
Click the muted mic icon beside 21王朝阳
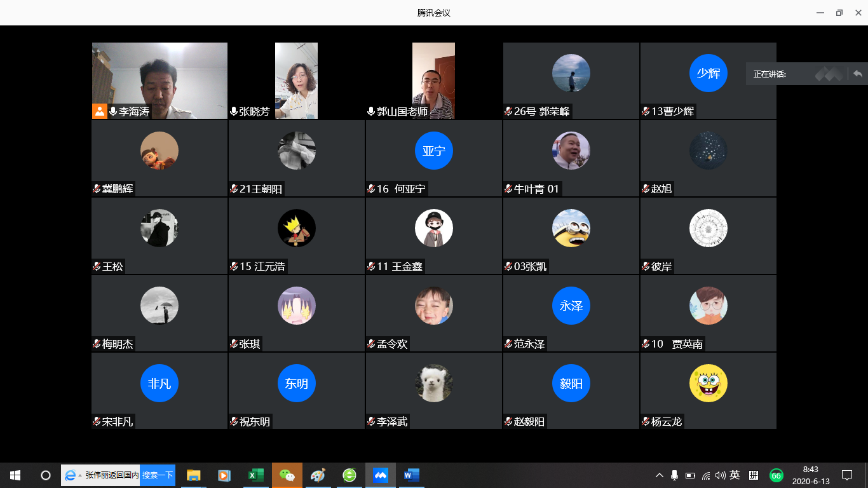pos(234,189)
